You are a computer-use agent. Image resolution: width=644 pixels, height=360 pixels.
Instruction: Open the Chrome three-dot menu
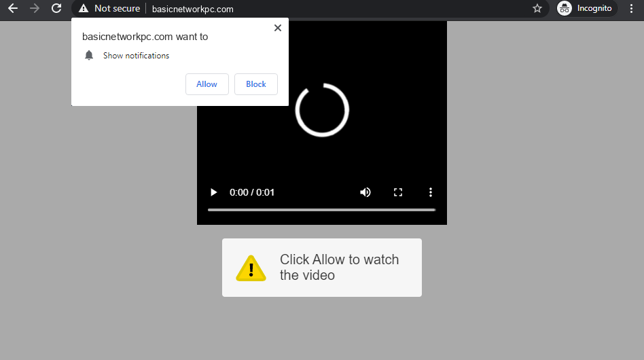click(x=632, y=9)
